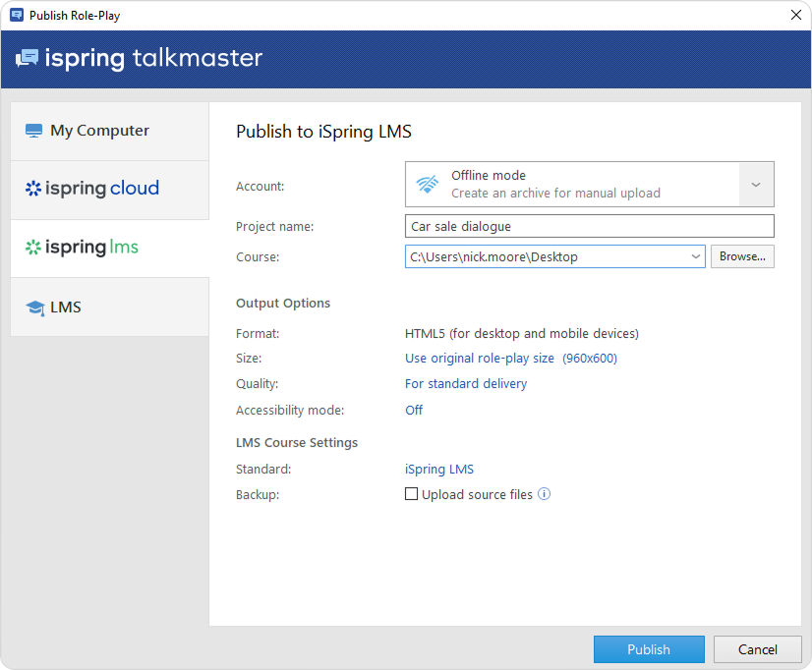Click the graduation cap LMS icon

tap(34, 307)
